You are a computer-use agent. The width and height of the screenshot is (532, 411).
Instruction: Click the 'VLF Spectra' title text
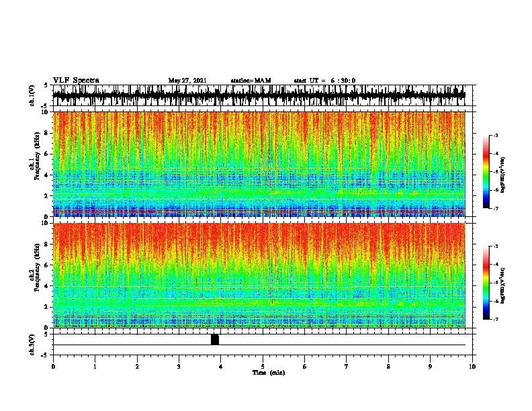coord(76,81)
